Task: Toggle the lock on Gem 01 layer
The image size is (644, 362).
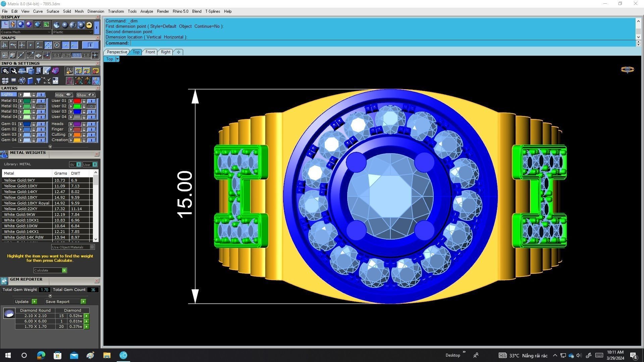Action: (x=34, y=124)
